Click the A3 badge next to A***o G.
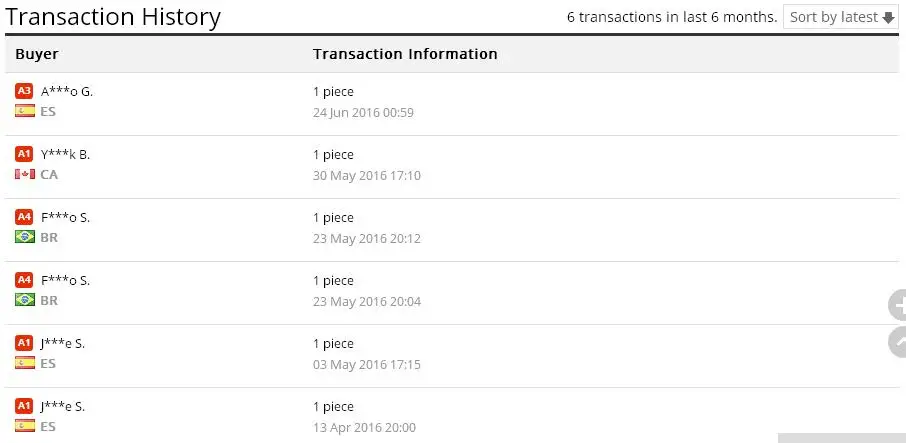 [24, 91]
